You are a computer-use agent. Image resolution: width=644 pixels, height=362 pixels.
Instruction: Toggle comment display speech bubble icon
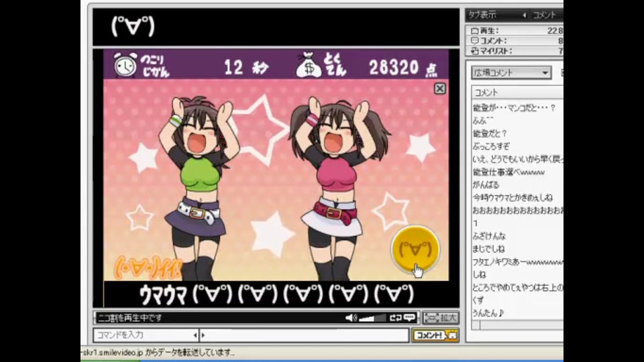409,318
